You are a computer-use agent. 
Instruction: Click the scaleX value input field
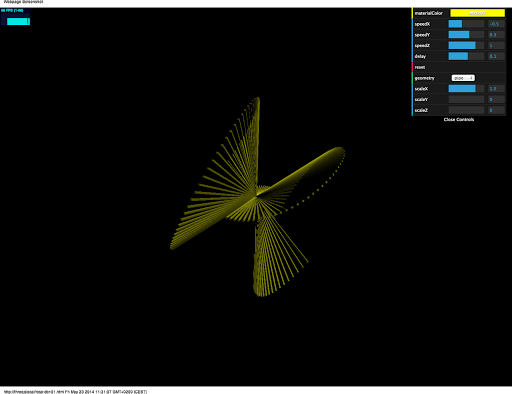point(496,88)
